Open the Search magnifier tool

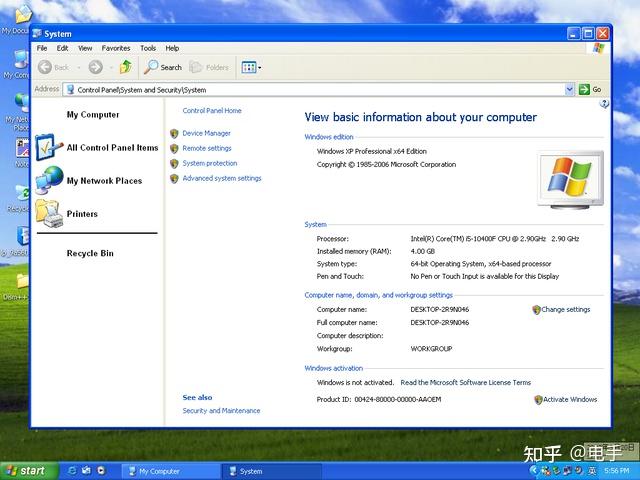pyautogui.click(x=162, y=67)
